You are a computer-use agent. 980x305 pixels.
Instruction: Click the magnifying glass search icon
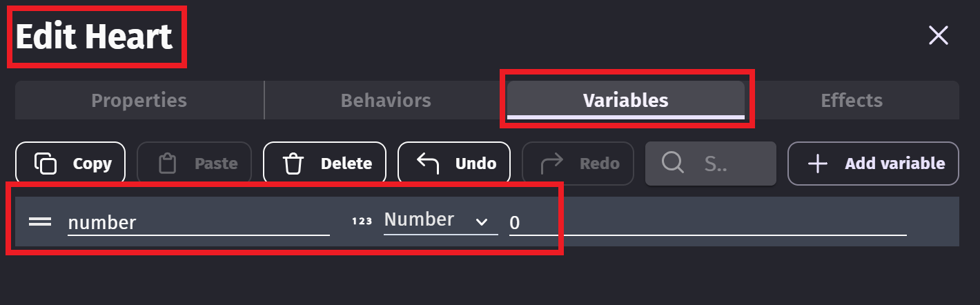pyautogui.click(x=672, y=163)
